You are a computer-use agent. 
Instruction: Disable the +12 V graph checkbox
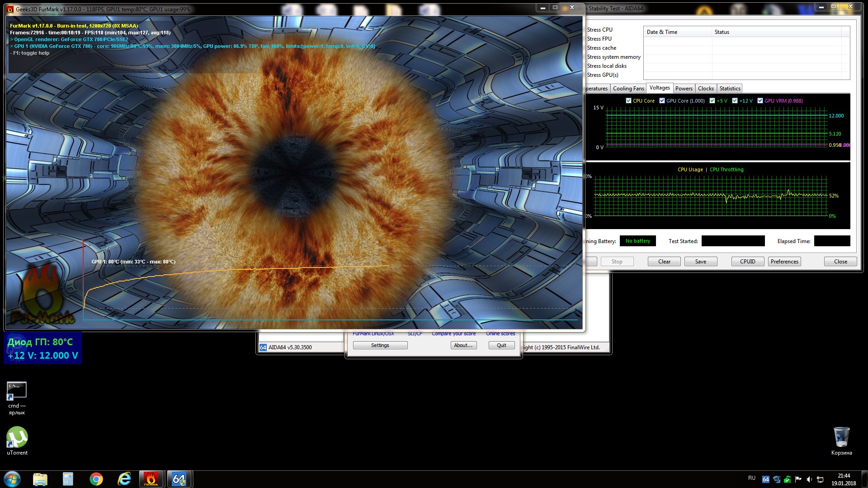[735, 101]
